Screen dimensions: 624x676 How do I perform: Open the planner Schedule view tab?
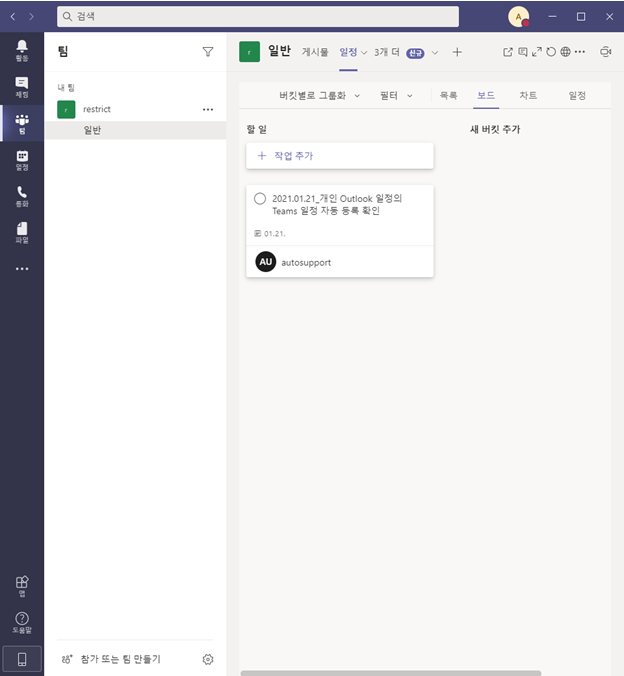click(x=577, y=96)
